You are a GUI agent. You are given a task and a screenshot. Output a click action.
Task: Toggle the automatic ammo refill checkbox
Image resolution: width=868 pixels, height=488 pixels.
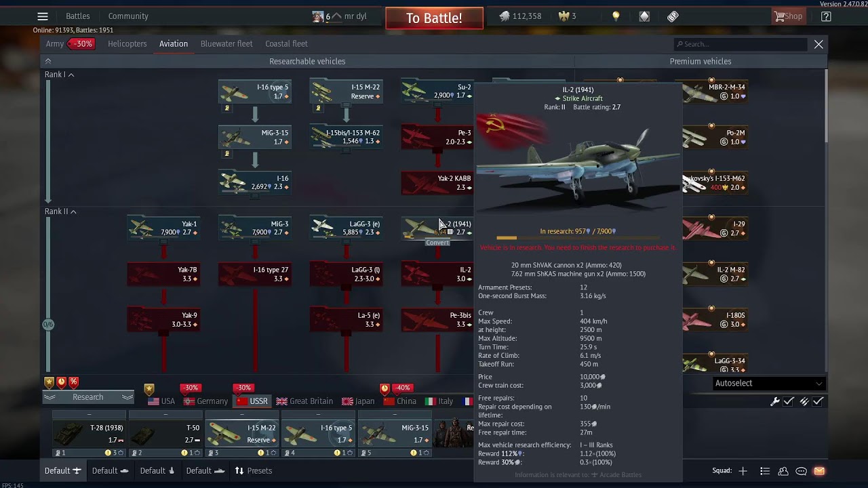pyautogui.click(x=818, y=402)
